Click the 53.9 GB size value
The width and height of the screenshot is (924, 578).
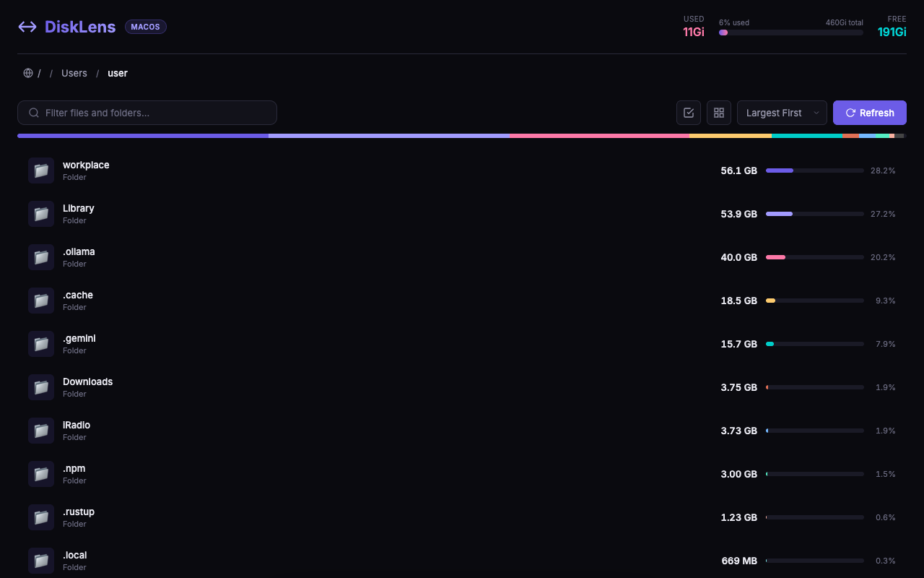pos(739,214)
